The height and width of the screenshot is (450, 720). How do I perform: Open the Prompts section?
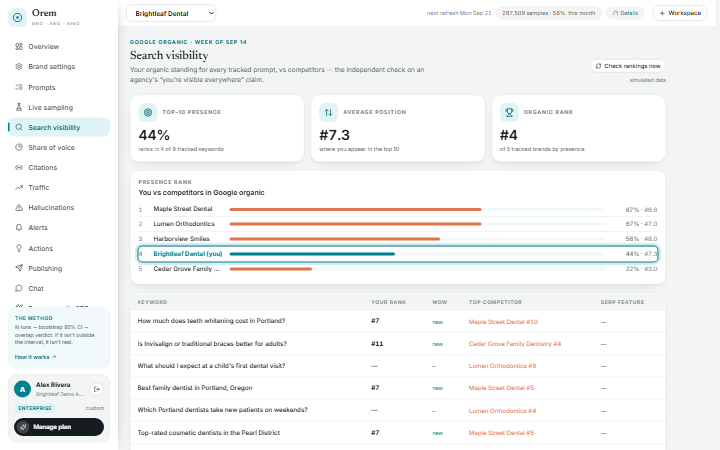tap(59, 87)
